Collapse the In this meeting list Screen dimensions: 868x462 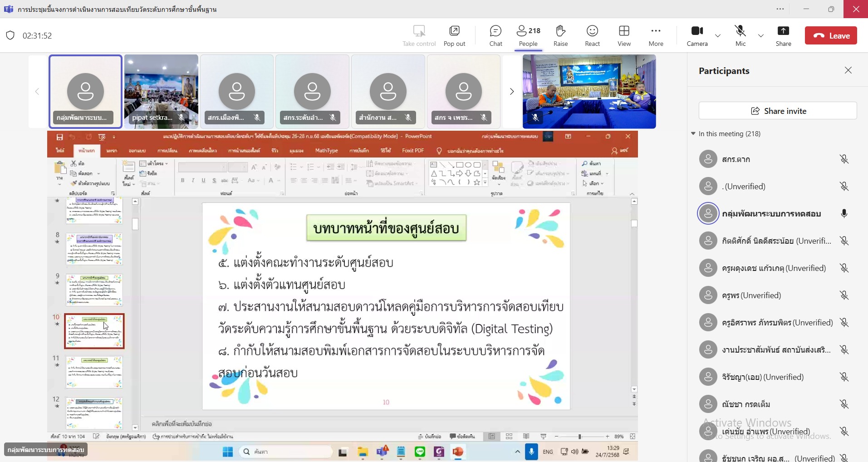[x=693, y=133]
